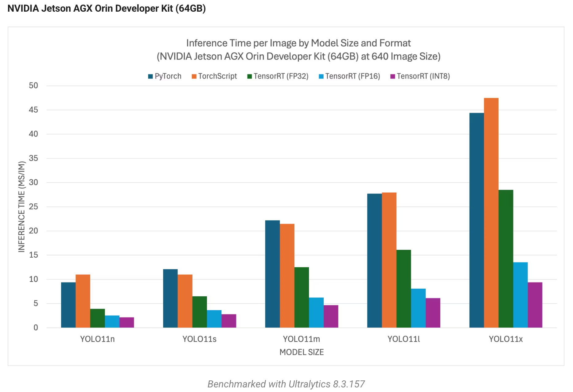Click the y-axis value '5'
The width and height of the screenshot is (573, 392).
coord(36,303)
